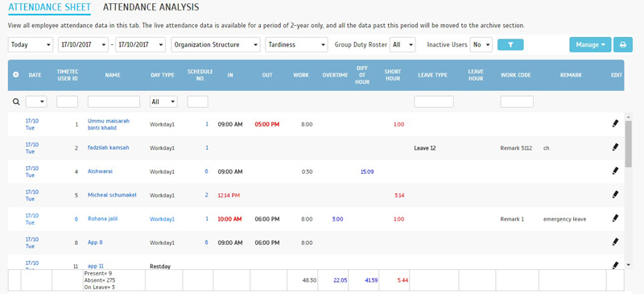Image resolution: width=644 pixels, height=294 pixels.
Task: Open Group Duty Roster All dropdown
Action: click(x=403, y=45)
